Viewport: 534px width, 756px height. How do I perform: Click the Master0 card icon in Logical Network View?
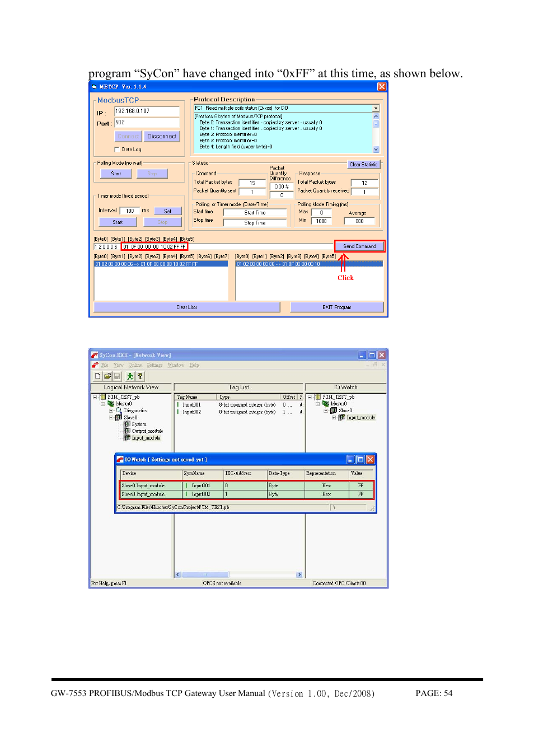111,404
